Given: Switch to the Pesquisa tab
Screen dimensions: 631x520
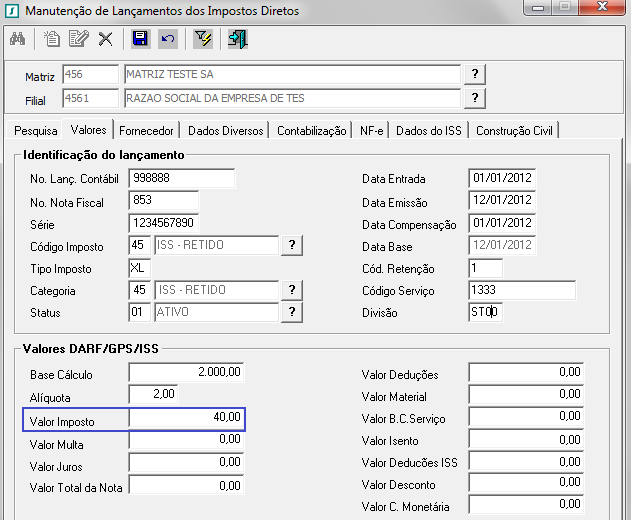Looking at the screenshot, I should click(x=35, y=131).
